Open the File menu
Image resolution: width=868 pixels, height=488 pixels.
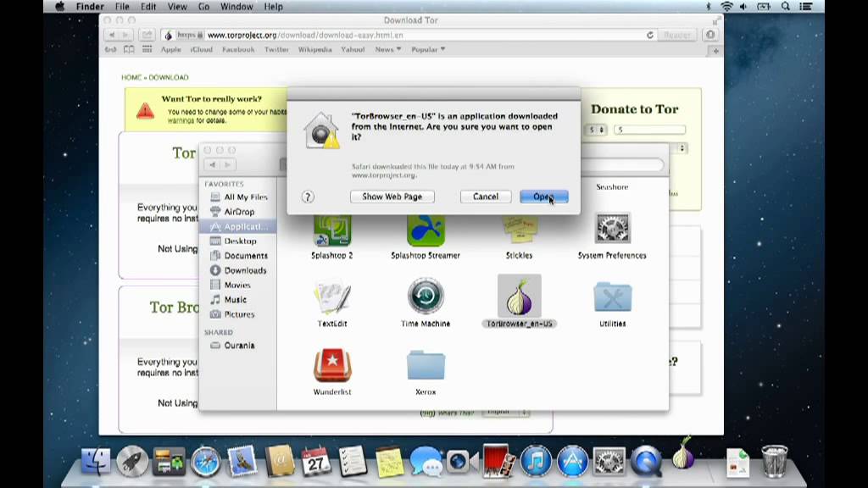pos(122,7)
